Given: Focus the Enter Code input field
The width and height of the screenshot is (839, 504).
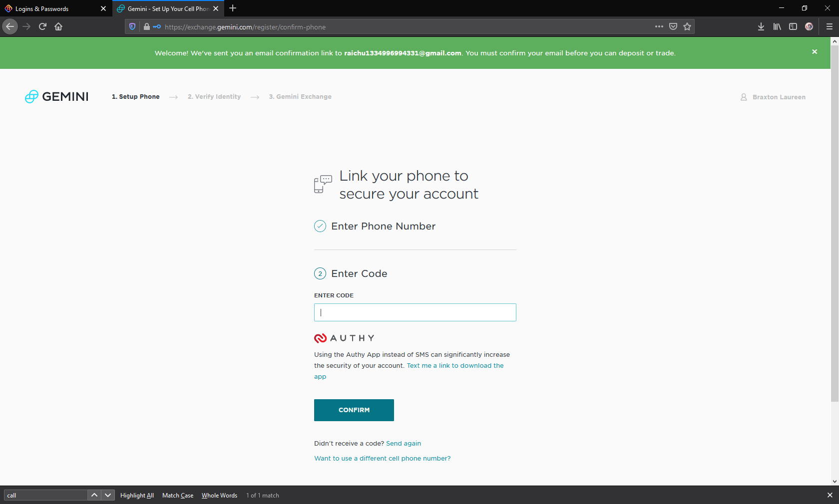Looking at the screenshot, I should [x=415, y=312].
